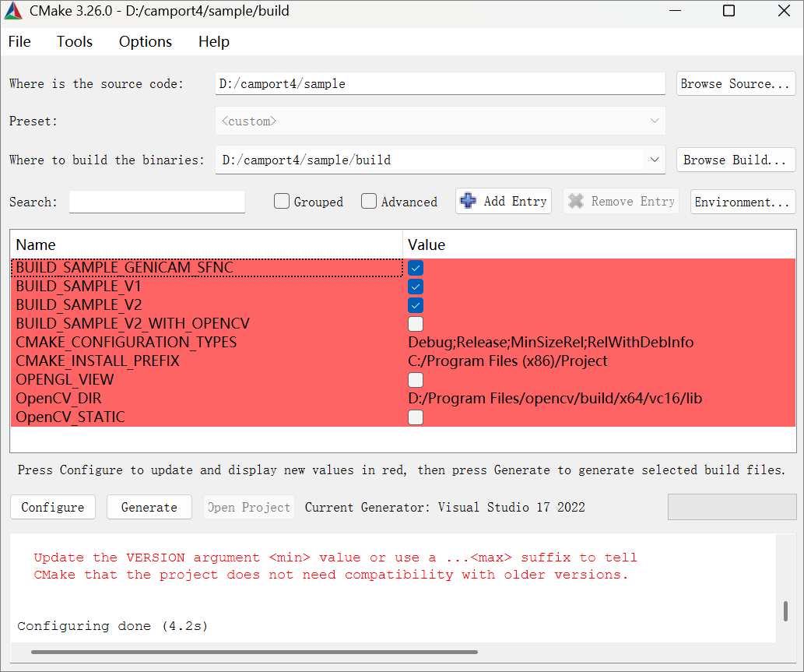Select the OpenCV_DIR entry name

pos(59,399)
